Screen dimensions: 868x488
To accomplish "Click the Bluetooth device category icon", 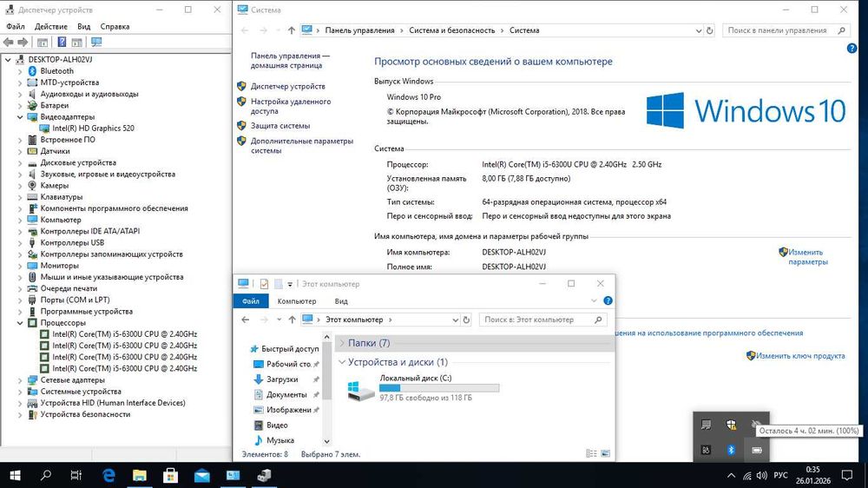I will click(x=32, y=71).
